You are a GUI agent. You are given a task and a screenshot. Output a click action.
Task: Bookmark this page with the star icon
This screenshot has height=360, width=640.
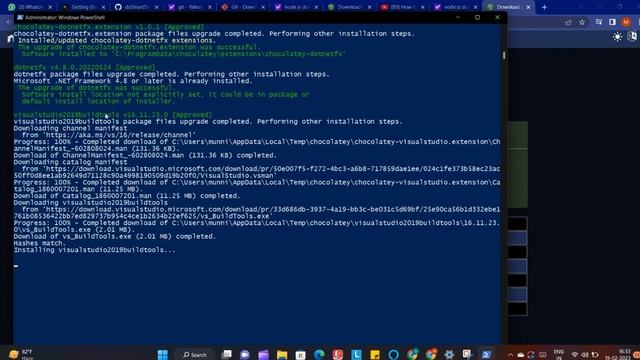click(582, 22)
